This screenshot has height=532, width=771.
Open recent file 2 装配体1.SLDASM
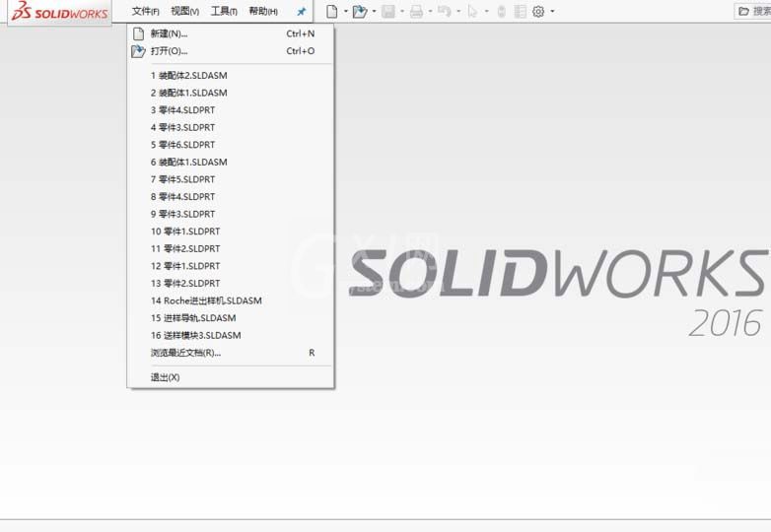click(231, 93)
